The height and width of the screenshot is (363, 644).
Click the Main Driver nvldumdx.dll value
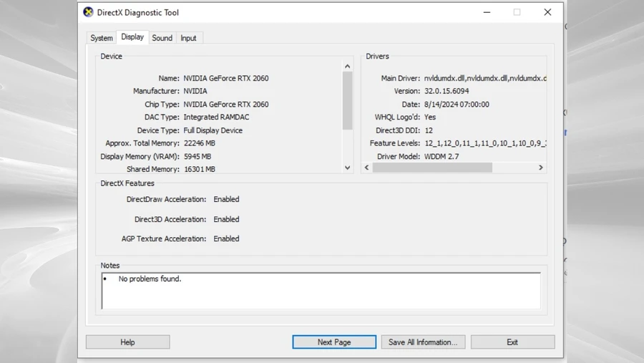(485, 78)
